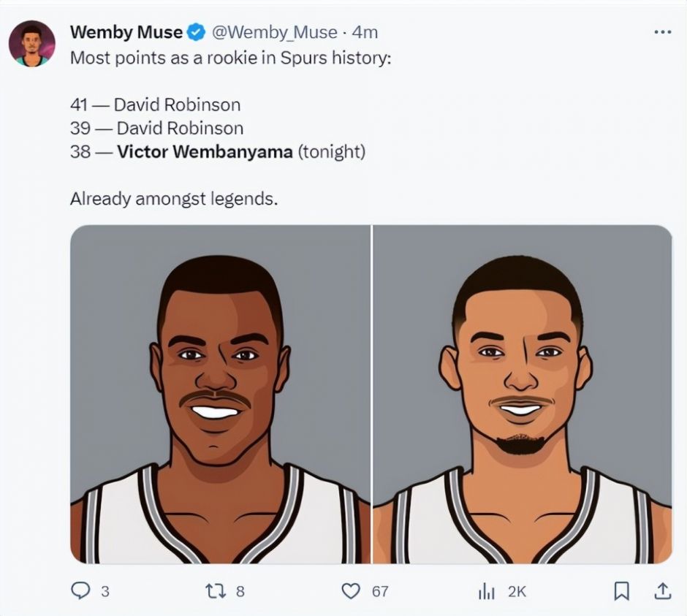Click the repost arrows icon

pos(216,590)
